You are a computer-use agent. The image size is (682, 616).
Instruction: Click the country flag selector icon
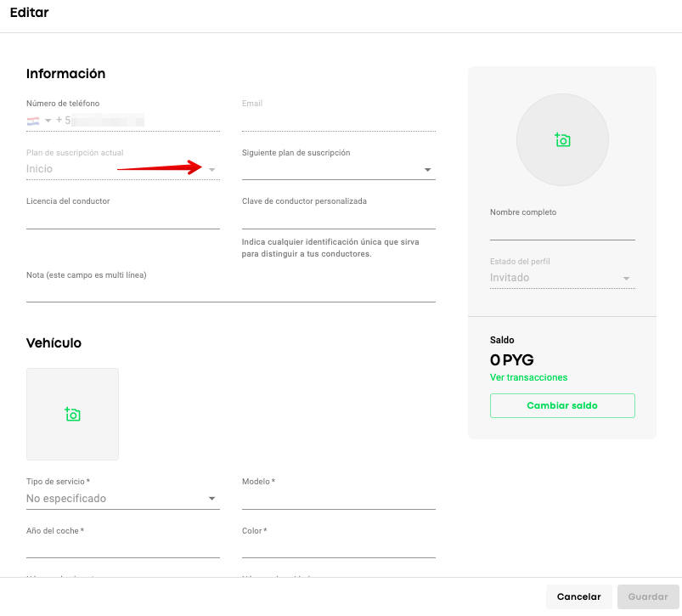[x=34, y=121]
